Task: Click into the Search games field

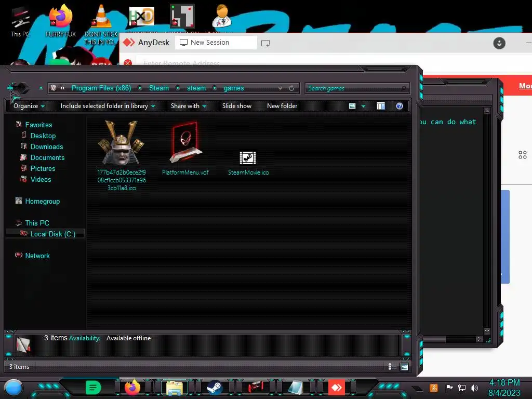Action: point(357,88)
